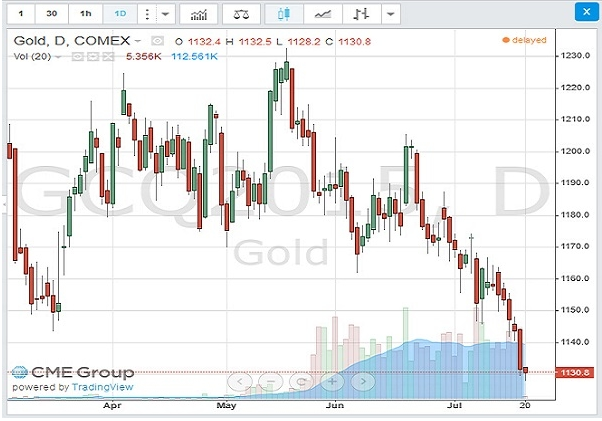Viewport: 602px width, 421px height.
Task: Expand the Gold, D, COMEX legend arrow
Action: point(137,41)
